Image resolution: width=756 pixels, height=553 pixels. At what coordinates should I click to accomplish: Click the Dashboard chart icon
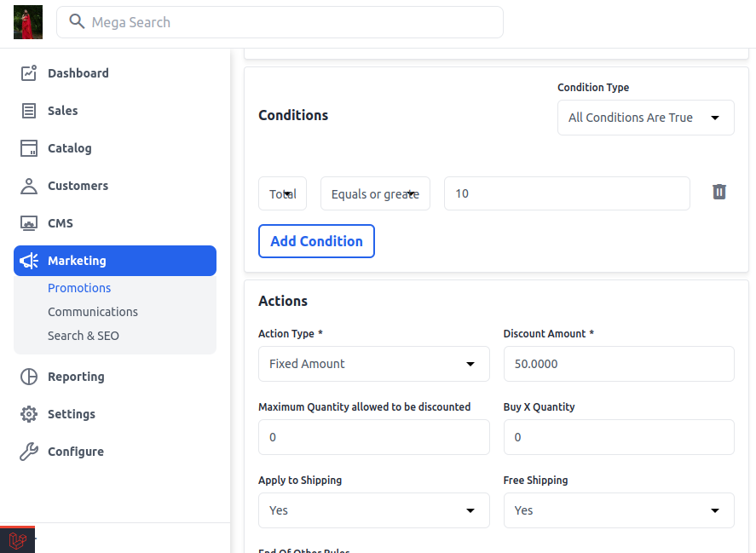coord(28,73)
